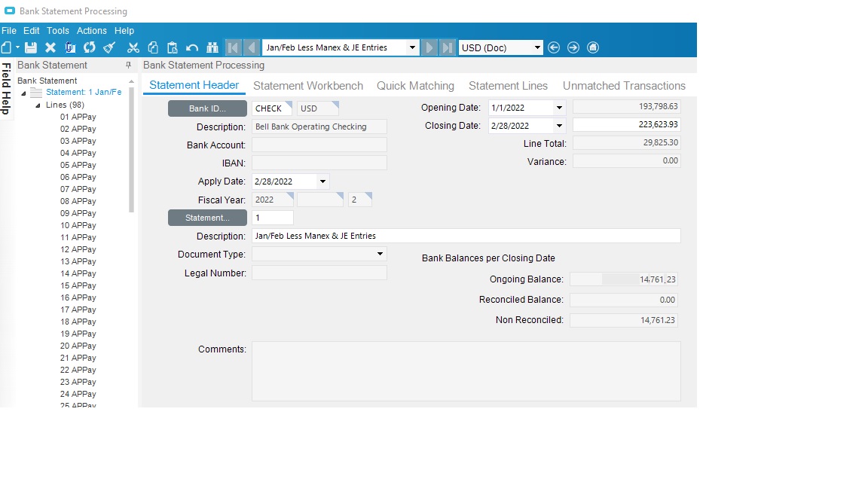Click the Legal Number field
Viewport: 868px width, 488px height.
319,273
